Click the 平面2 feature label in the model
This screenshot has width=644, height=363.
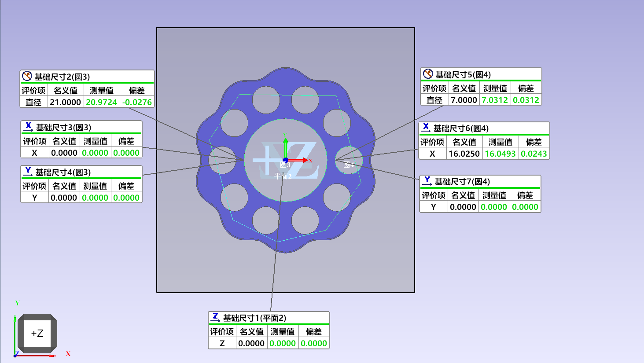[283, 176]
